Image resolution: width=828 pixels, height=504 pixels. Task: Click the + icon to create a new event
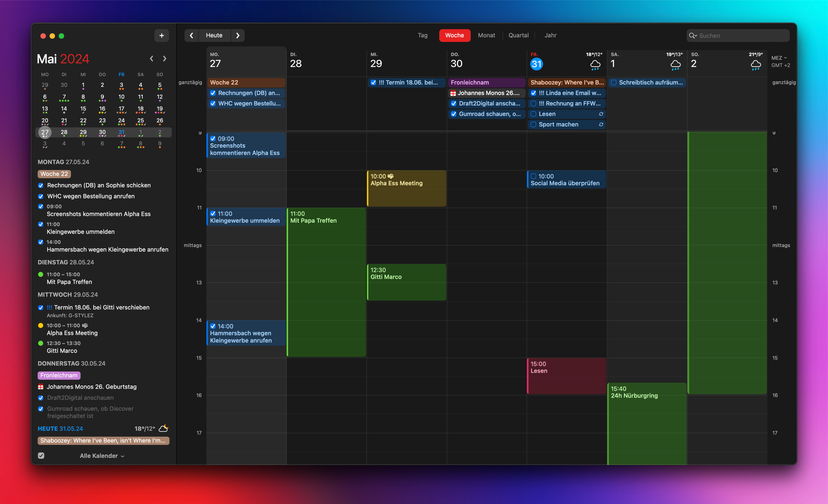click(x=161, y=36)
